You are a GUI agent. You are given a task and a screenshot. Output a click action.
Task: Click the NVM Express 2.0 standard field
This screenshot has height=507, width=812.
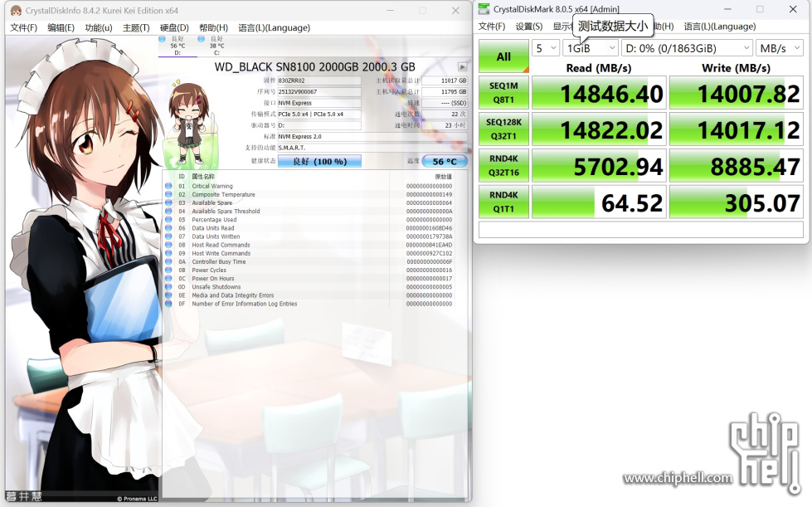(x=372, y=137)
